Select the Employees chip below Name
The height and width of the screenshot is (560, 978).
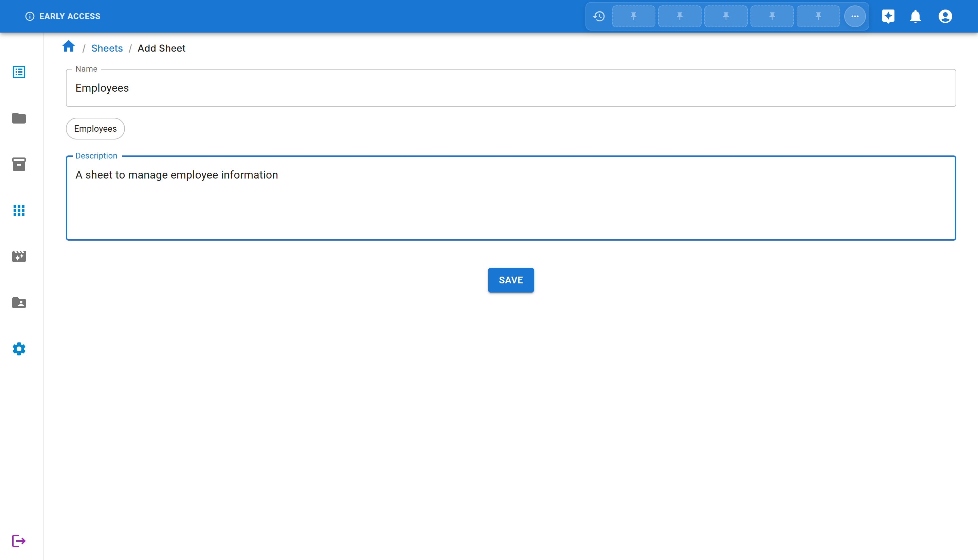pyautogui.click(x=95, y=129)
